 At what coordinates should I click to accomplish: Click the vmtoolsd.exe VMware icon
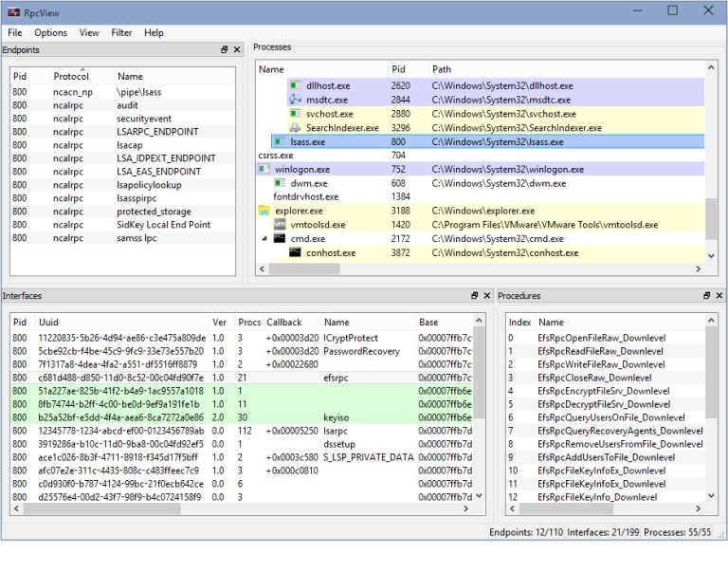point(280,225)
